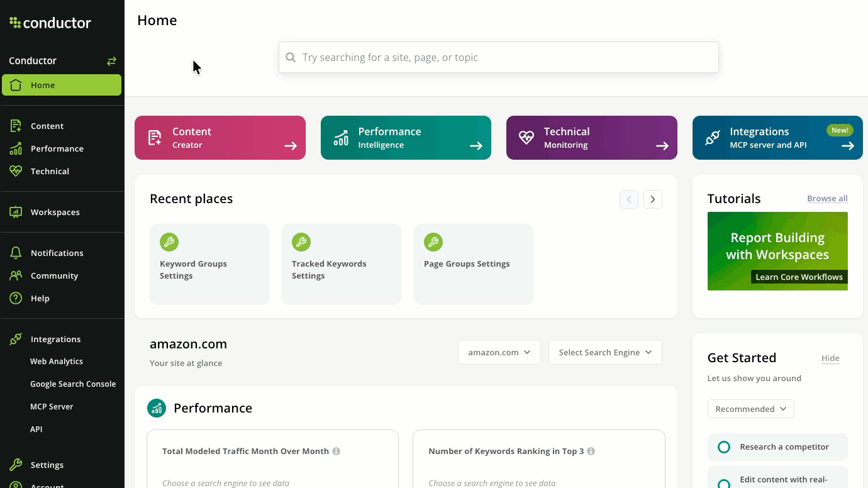Show info for Keywords Ranking in Top 3
This screenshot has height=488, width=868.
[591, 452]
